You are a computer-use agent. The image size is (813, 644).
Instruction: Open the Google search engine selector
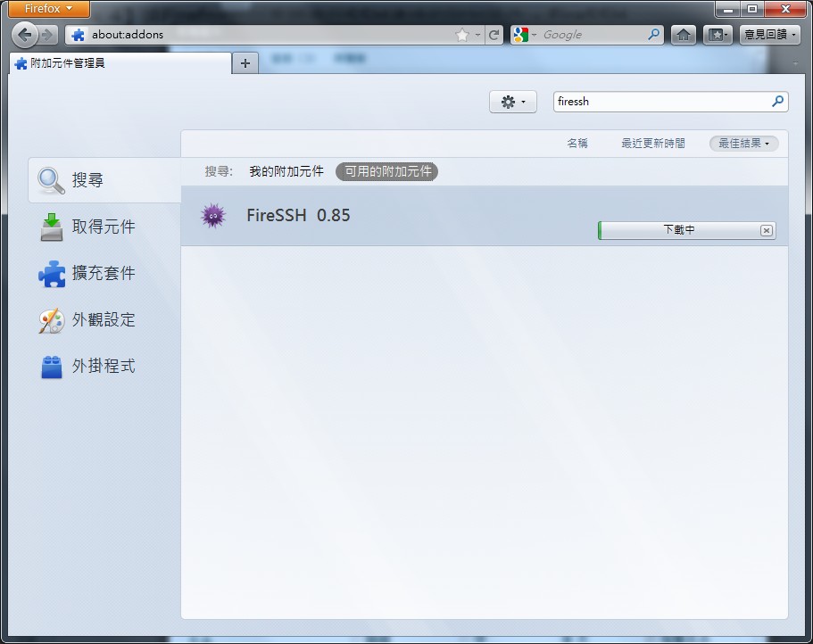click(524, 35)
